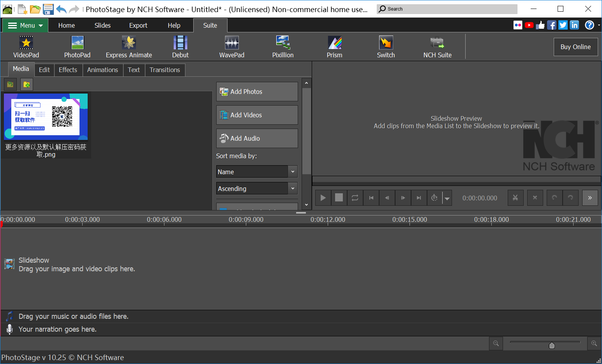Jump to start of slideshow
The image size is (602, 364).
[x=371, y=198]
